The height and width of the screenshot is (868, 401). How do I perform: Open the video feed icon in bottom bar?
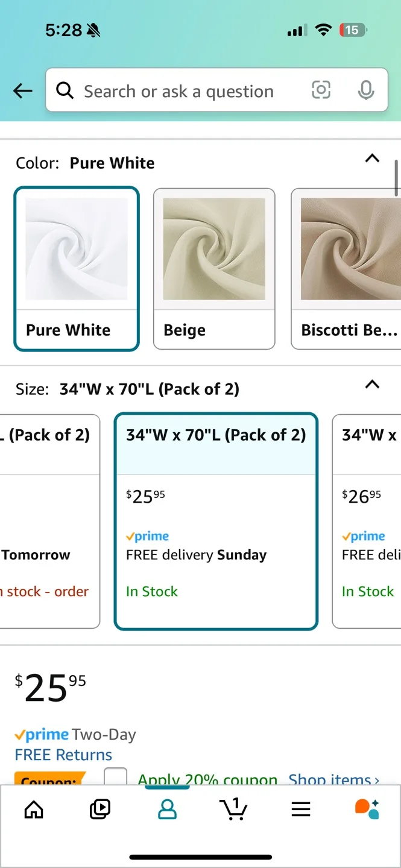pos(100,810)
